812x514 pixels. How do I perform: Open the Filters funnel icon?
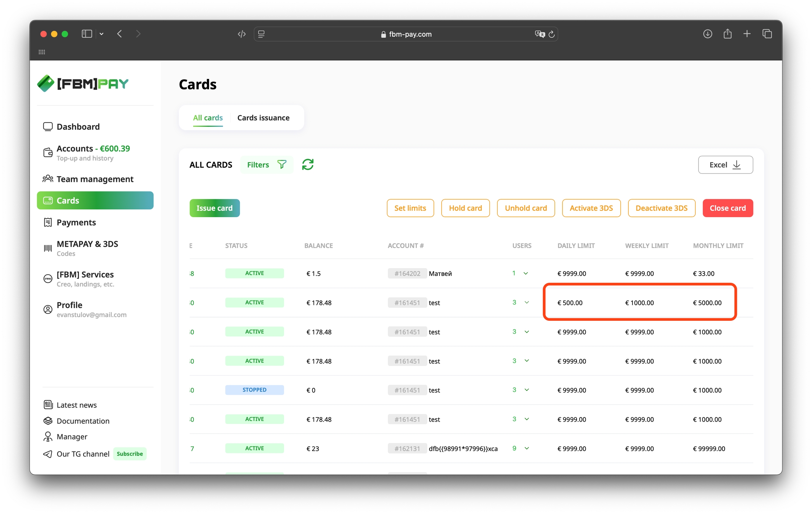click(282, 165)
